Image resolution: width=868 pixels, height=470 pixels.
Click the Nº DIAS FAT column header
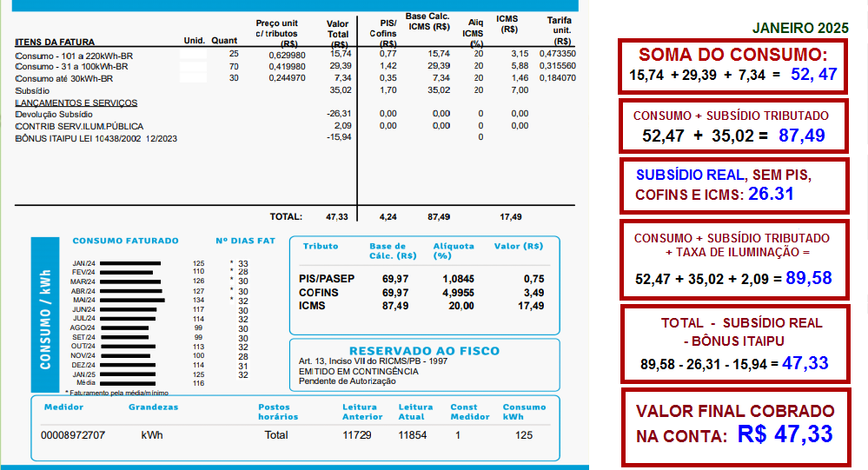point(244,241)
